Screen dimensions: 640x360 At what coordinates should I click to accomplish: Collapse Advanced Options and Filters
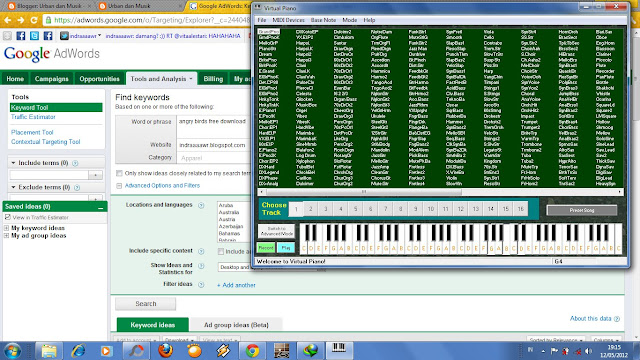pyautogui.click(x=119, y=186)
